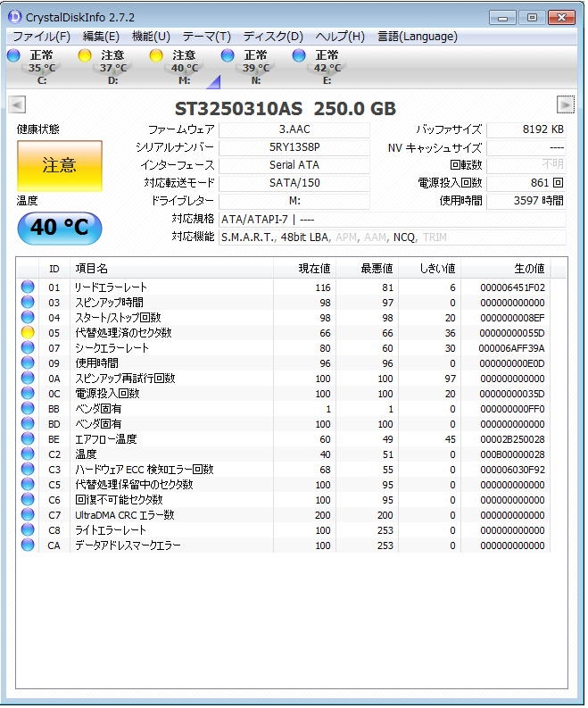Image resolution: width=588 pixels, height=708 pixels.
Task: Click the 最悪値 column header
Action: [x=368, y=269]
